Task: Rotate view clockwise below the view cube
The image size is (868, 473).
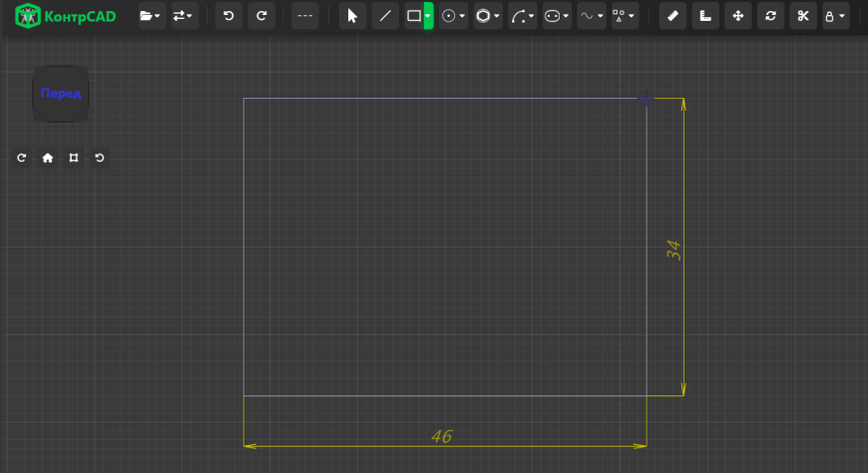Action: (22, 158)
